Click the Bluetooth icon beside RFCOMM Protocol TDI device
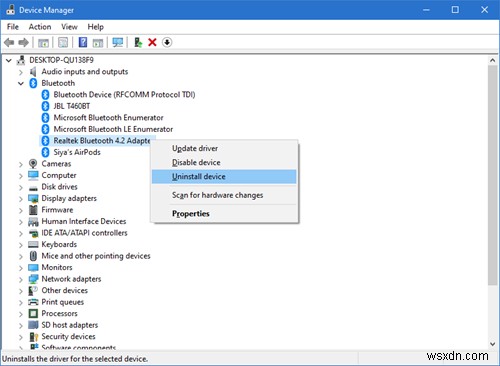500x366 pixels. point(45,95)
